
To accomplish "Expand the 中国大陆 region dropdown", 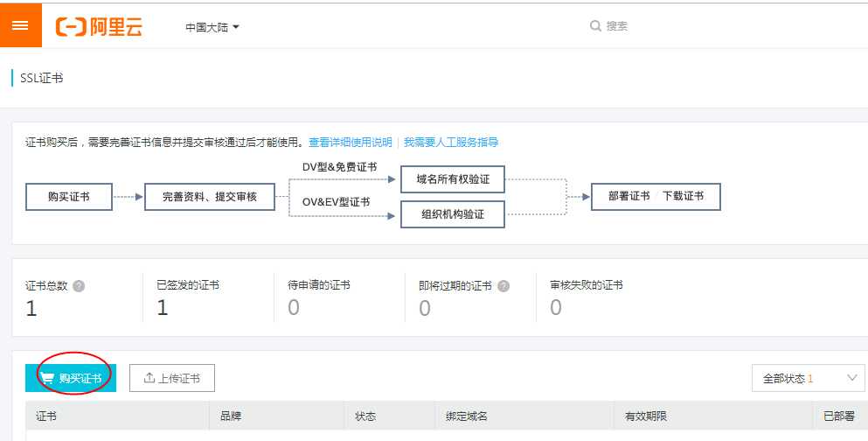I will point(212,27).
